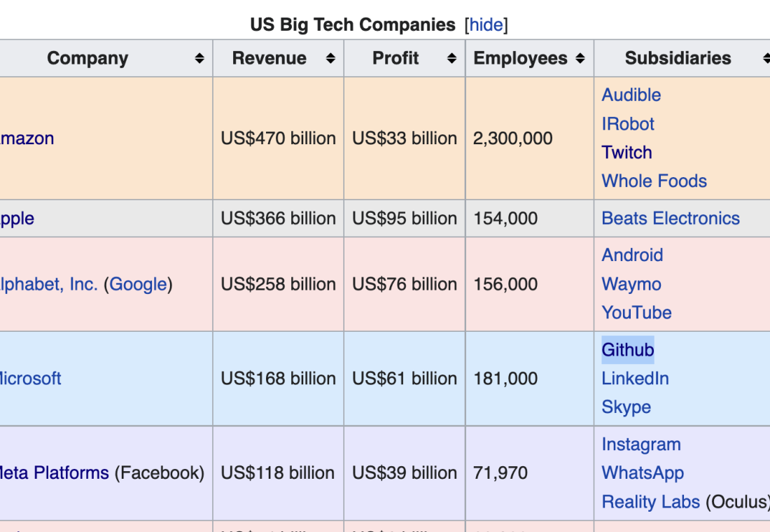Open the LinkedIn link
Screen dimensions: 770x532
tap(635, 378)
